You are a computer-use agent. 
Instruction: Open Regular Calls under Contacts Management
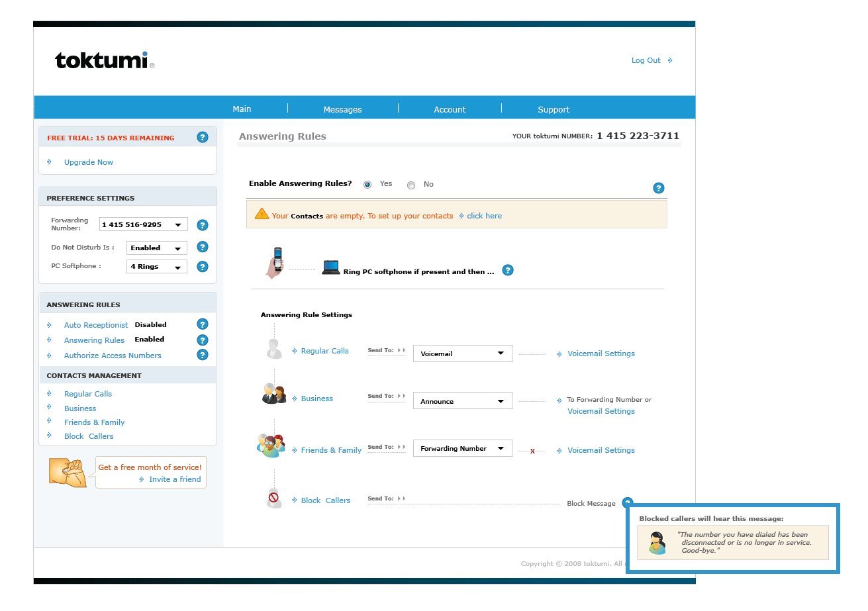click(88, 394)
